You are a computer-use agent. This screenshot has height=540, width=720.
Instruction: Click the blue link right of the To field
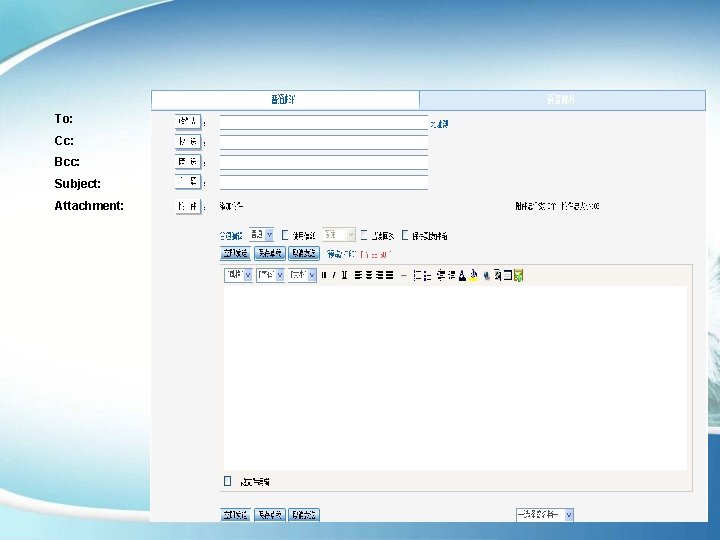pyautogui.click(x=439, y=124)
